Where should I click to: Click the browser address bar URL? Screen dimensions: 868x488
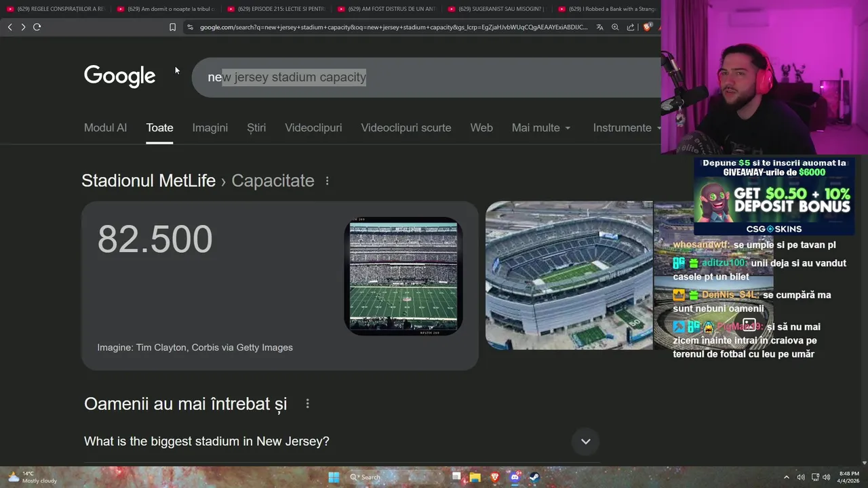pyautogui.click(x=393, y=27)
